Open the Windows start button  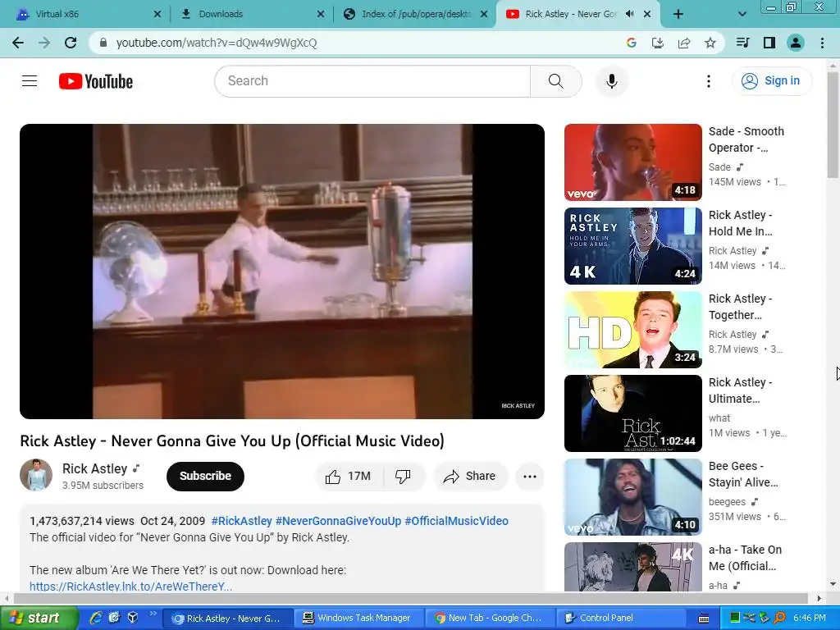tap(39, 619)
